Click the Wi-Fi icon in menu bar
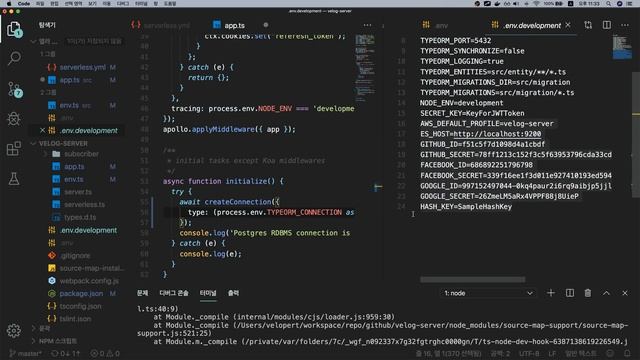Image resolution: width=640 pixels, height=360 pixels. [536, 3]
